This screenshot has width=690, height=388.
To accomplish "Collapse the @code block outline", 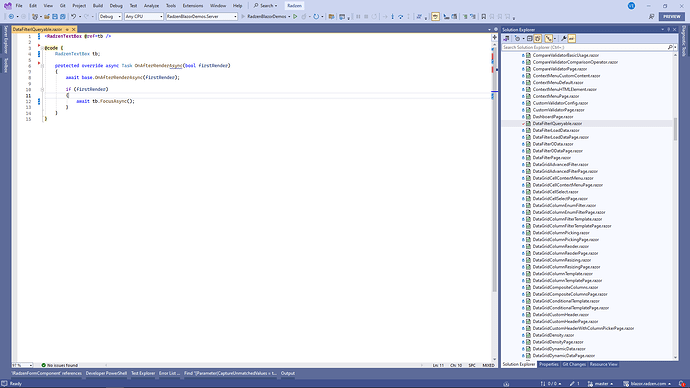I will (x=42, y=48).
